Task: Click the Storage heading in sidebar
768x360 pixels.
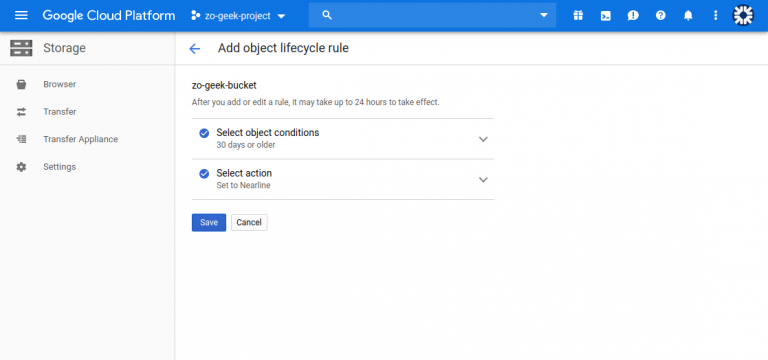Action: [64, 48]
